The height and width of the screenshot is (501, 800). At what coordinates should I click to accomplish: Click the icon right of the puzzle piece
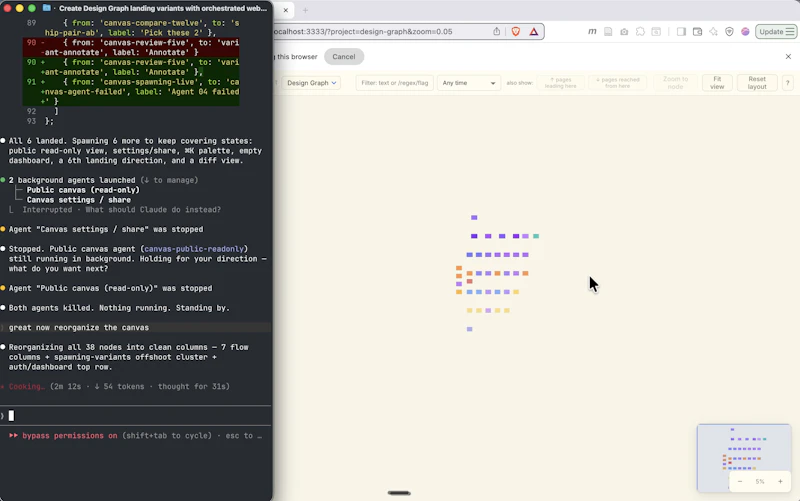point(656,32)
